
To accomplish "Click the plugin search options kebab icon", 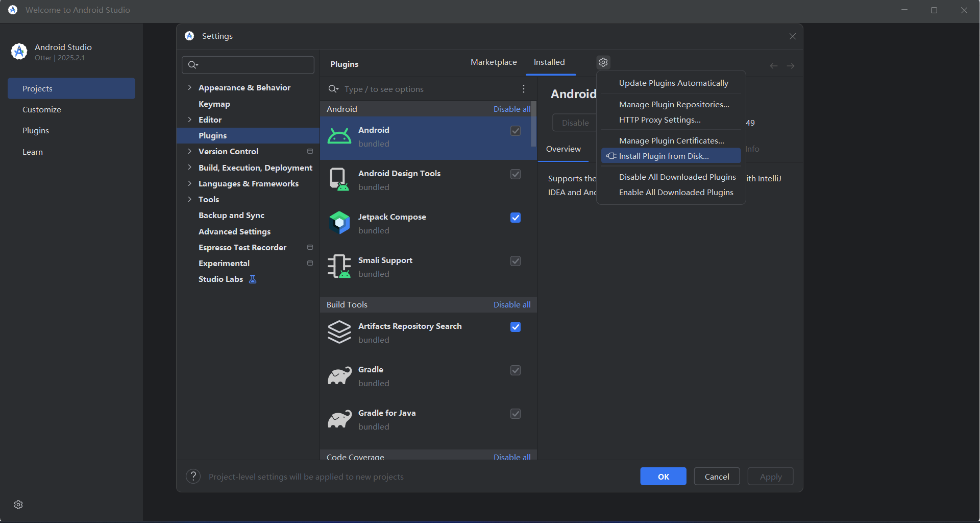I will coord(524,89).
